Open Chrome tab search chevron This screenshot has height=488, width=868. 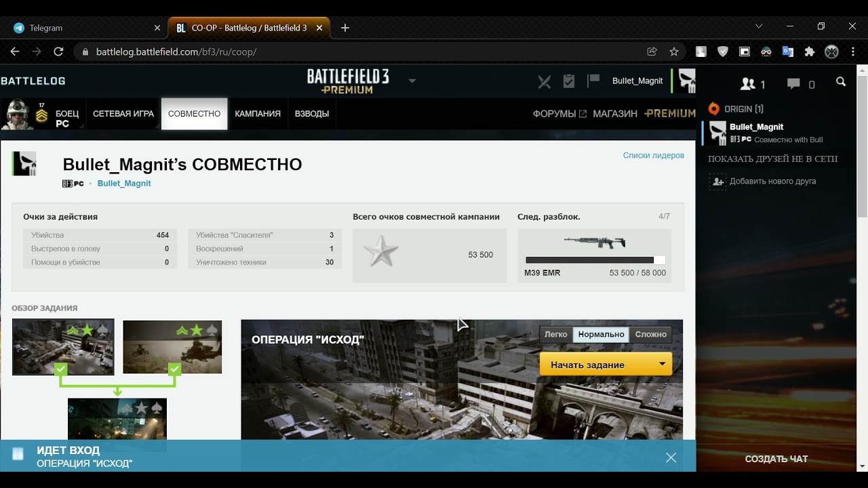coord(759,26)
